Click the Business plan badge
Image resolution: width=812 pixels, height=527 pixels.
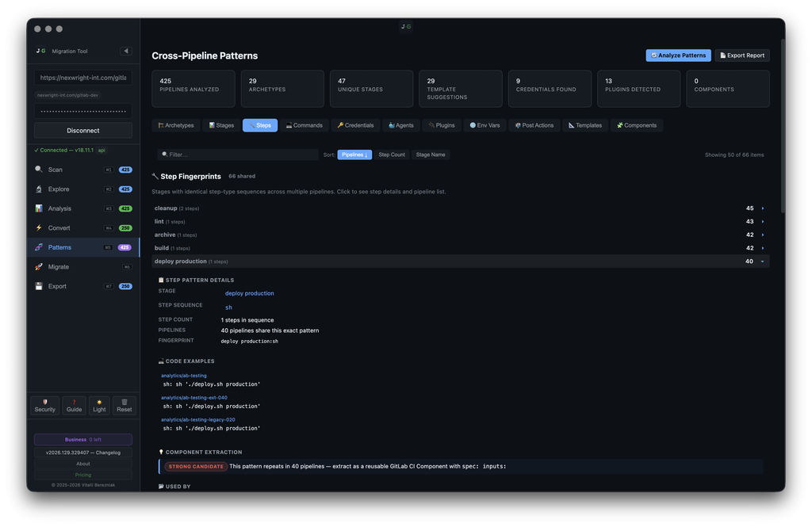82,440
